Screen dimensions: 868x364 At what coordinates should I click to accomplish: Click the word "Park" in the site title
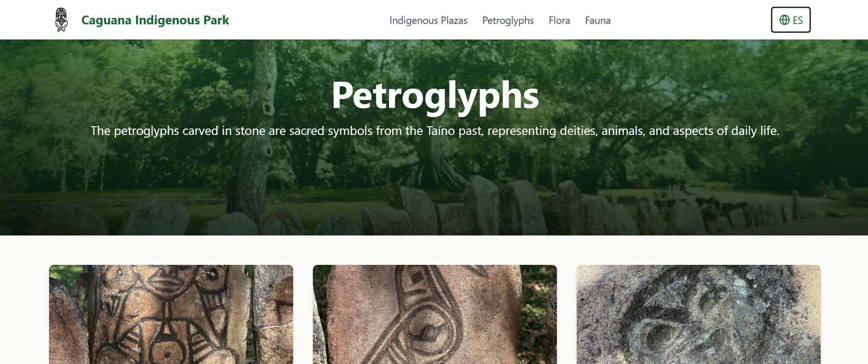tap(216, 20)
